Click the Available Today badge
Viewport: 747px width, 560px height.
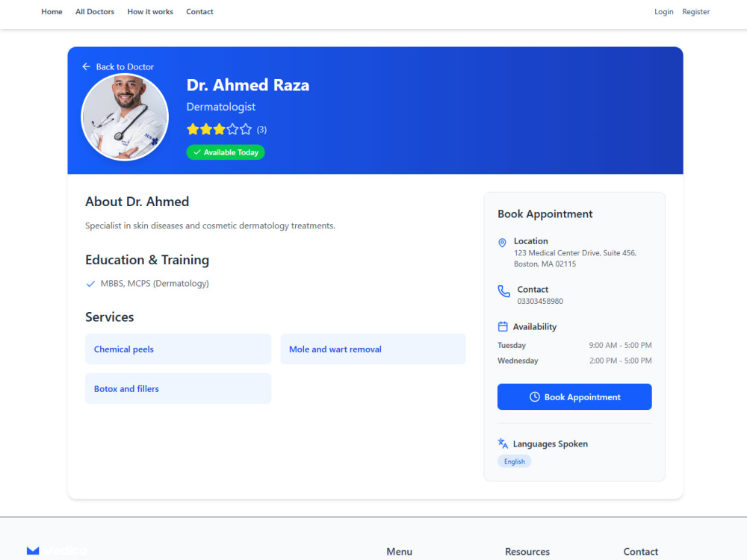pyautogui.click(x=226, y=152)
